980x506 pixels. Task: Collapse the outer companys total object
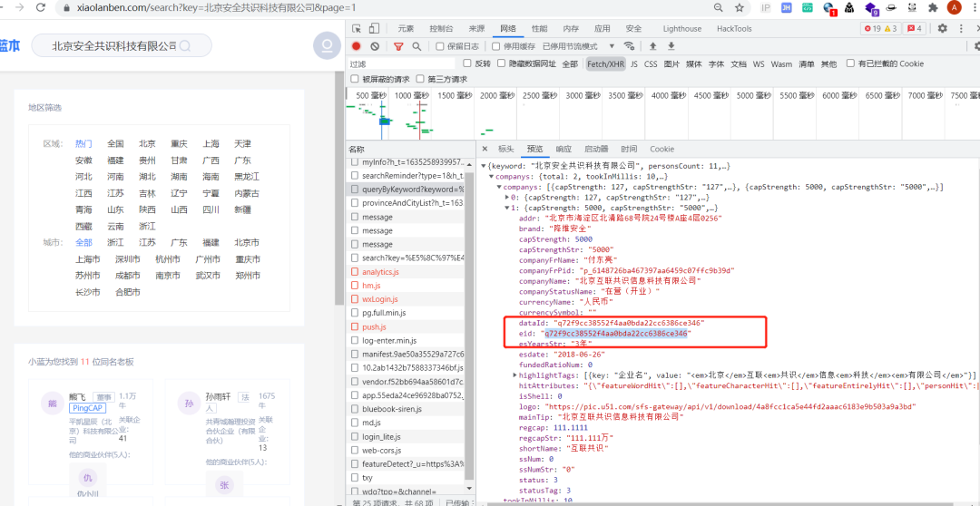[491, 177]
